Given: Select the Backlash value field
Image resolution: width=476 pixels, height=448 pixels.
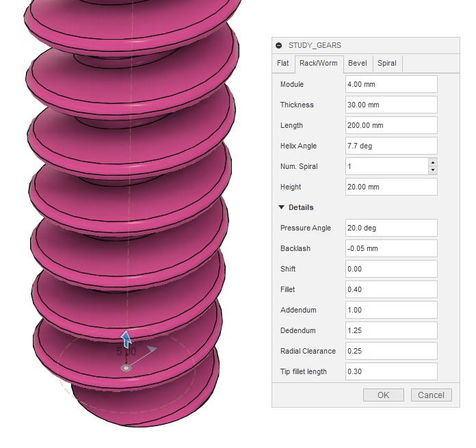Looking at the screenshot, I should tap(391, 248).
